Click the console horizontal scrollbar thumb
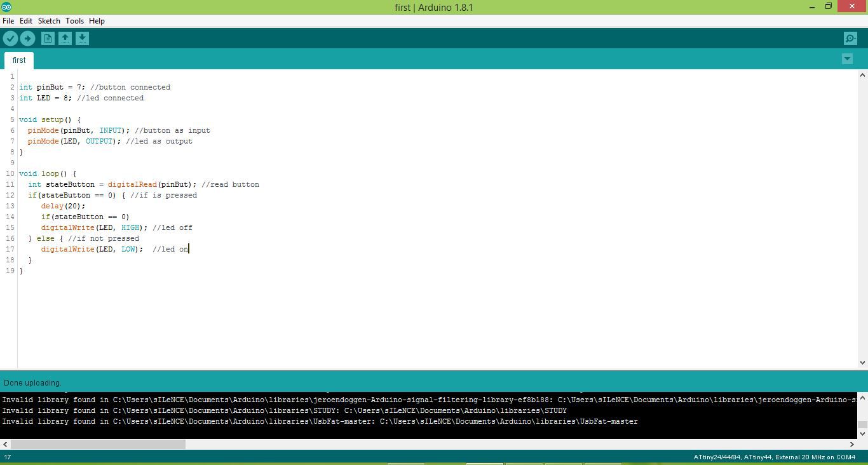868x465 pixels. pos(98,444)
